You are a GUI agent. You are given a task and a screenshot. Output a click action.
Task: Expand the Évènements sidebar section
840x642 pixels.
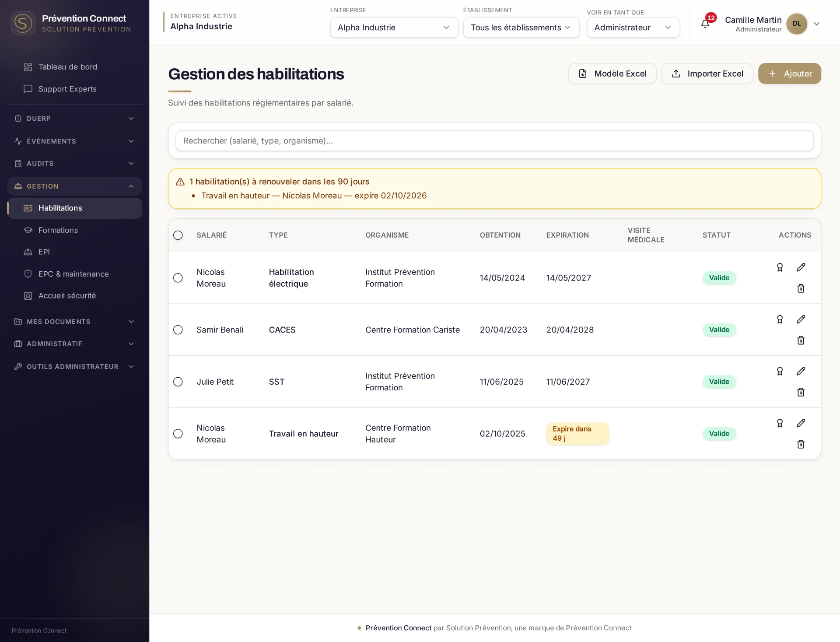tap(74, 141)
